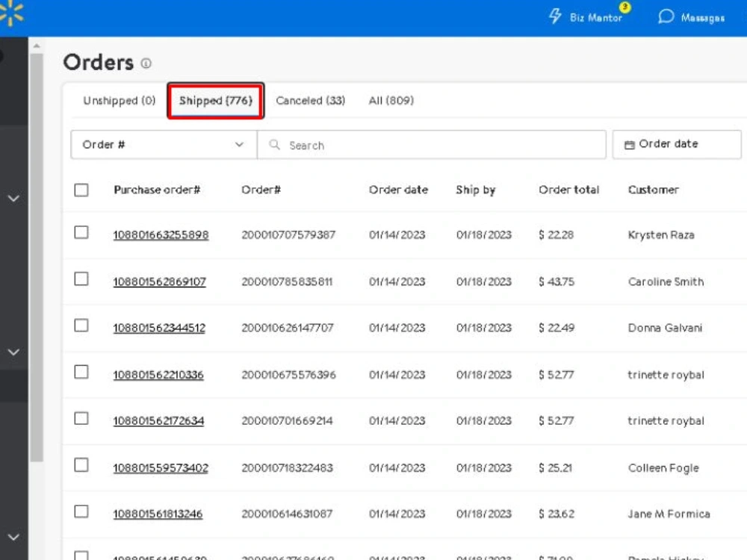Open the Order # search type dropdown

pyautogui.click(x=164, y=144)
